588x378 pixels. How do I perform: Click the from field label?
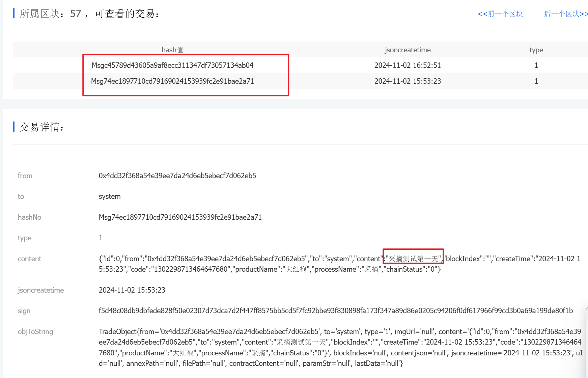[25, 176]
